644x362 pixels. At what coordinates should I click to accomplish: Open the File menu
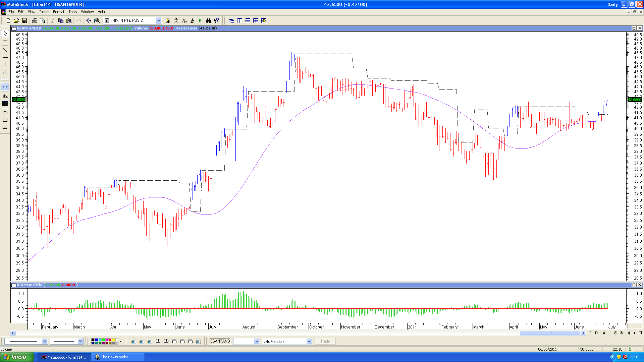point(11,12)
